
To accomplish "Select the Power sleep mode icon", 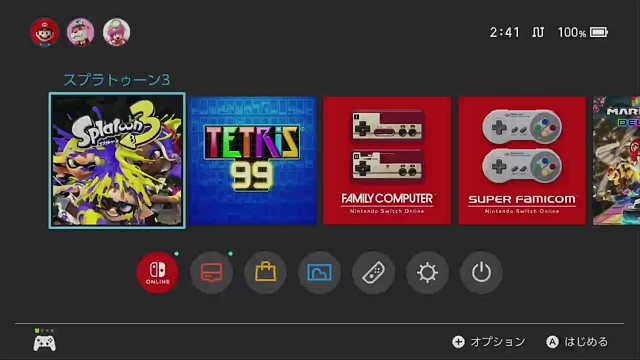I will click(x=481, y=272).
